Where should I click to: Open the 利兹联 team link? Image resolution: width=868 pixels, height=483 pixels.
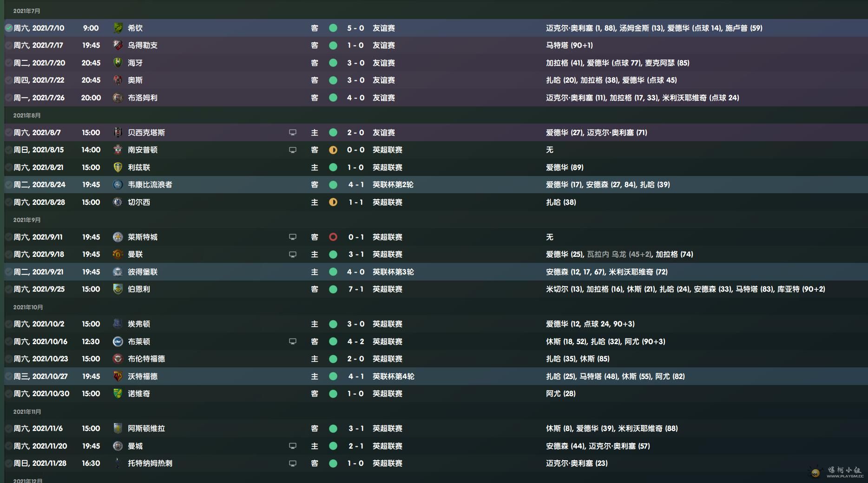[x=139, y=167]
